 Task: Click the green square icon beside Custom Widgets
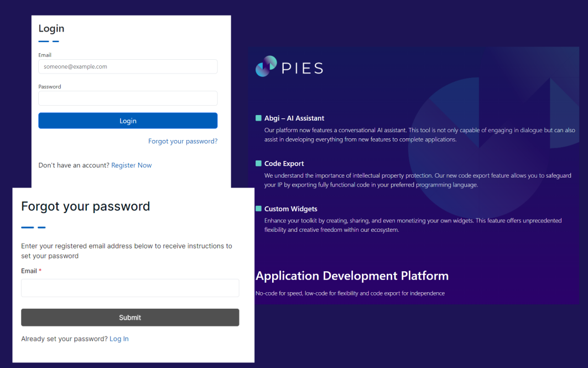258,209
